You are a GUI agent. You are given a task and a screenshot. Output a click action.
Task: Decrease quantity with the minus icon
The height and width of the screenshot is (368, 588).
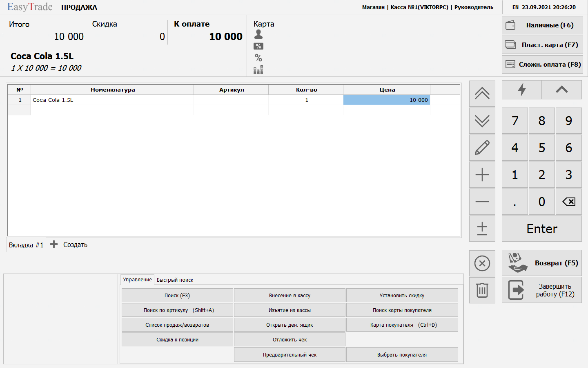[x=482, y=202]
